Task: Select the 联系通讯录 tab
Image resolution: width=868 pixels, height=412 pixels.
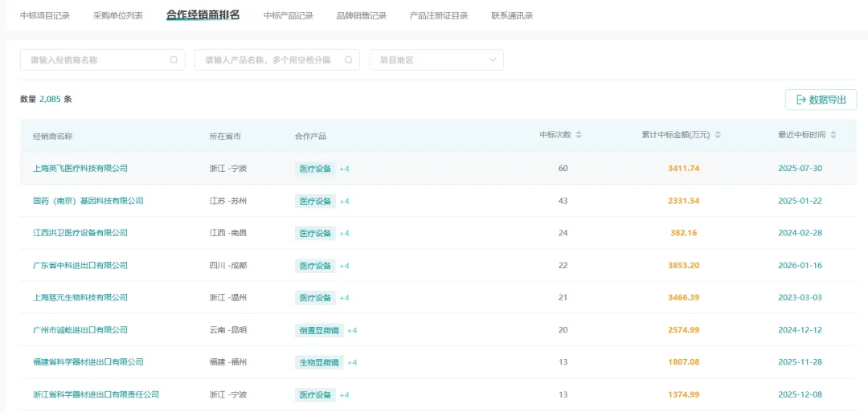Action: click(512, 15)
